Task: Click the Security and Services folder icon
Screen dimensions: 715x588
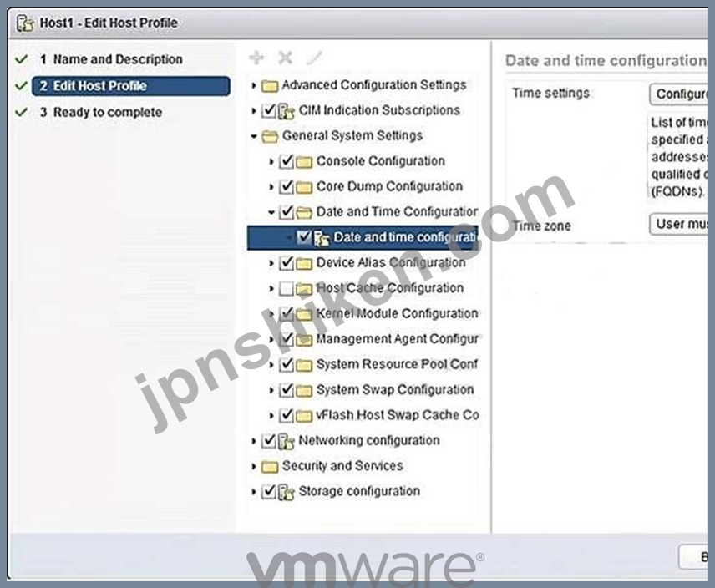Action: coord(270,467)
